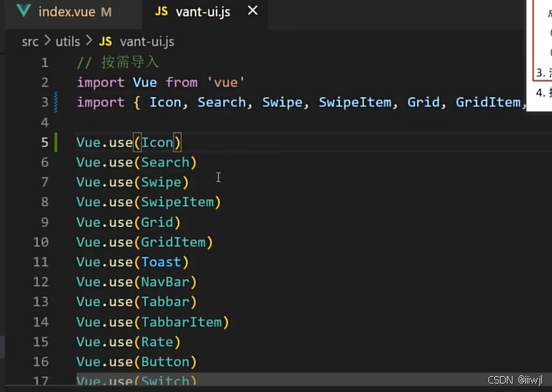Click the JS icon on vant-ui.js tab
552x392 pixels.
click(161, 12)
